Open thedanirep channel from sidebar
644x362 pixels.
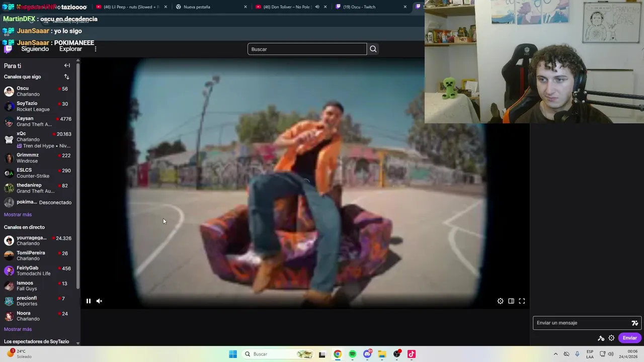pos(39,188)
